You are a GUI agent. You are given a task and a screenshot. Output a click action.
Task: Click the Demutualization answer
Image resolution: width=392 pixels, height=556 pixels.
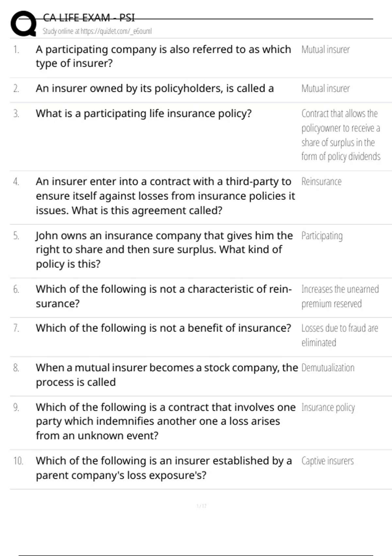328,368
